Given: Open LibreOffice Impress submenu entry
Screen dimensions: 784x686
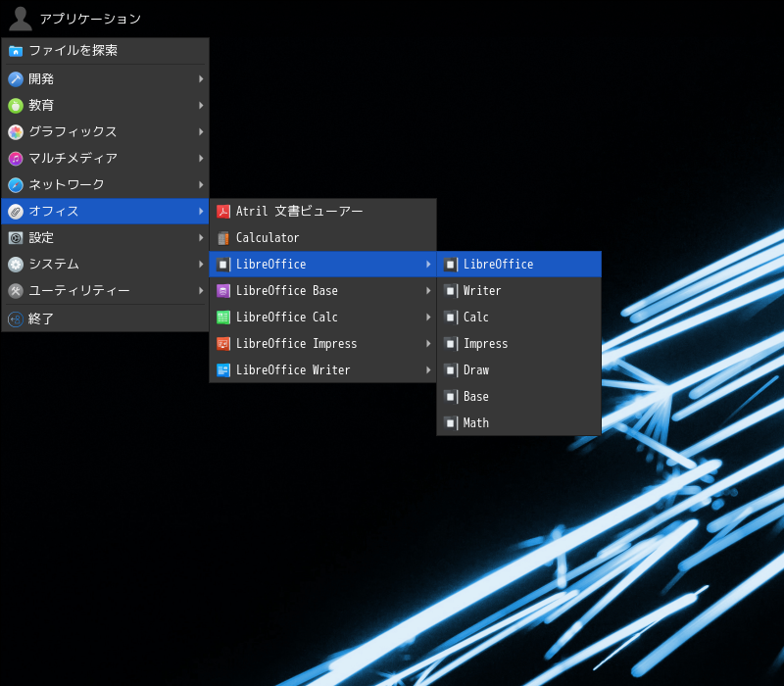Looking at the screenshot, I should 323,344.
